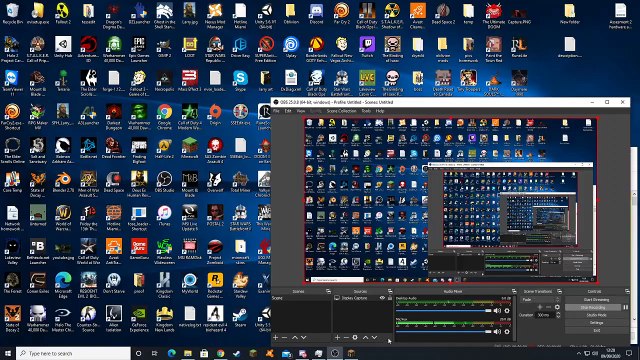640x360 pixels.
Task: Toggle the lock on Display Capture source
Action: click(390, 298)
